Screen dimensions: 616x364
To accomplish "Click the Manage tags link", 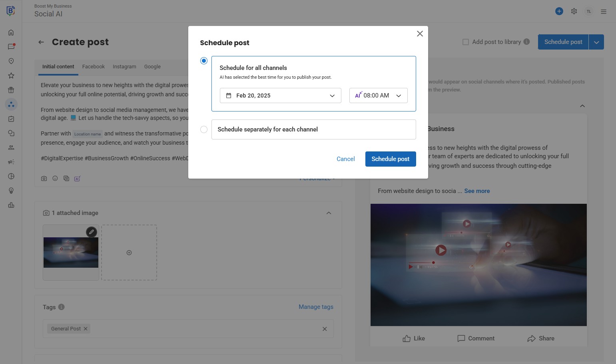I will [x=316, y=307].
